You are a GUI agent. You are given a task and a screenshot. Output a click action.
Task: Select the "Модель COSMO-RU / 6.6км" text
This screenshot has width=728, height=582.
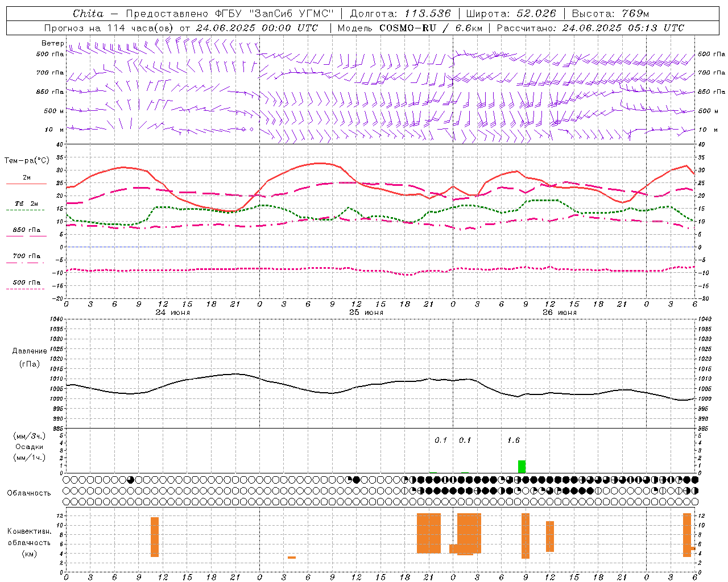(411, 28)
